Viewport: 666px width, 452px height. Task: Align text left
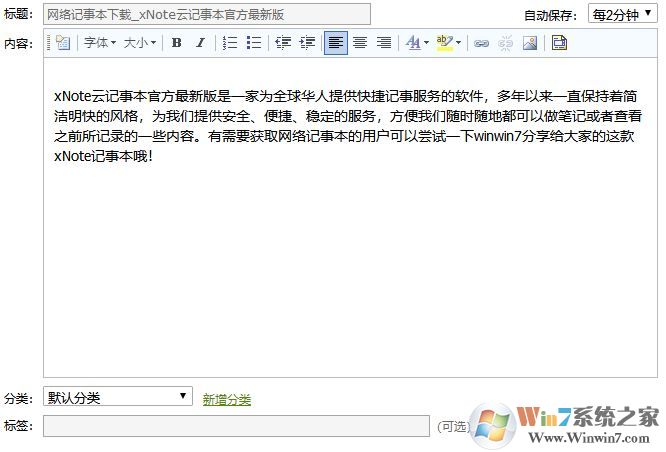(x=336, y=42)
